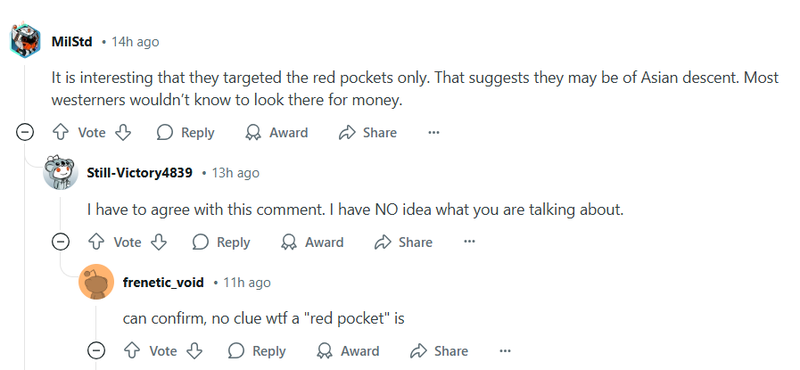Screen dimensions: 800x370
Task: Collapse Still-Victory4839's comment thread
Action: (61, 242)
